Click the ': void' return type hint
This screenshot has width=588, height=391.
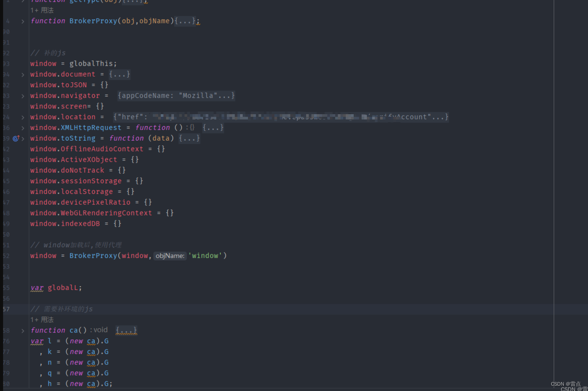click(x=99, y=330)
